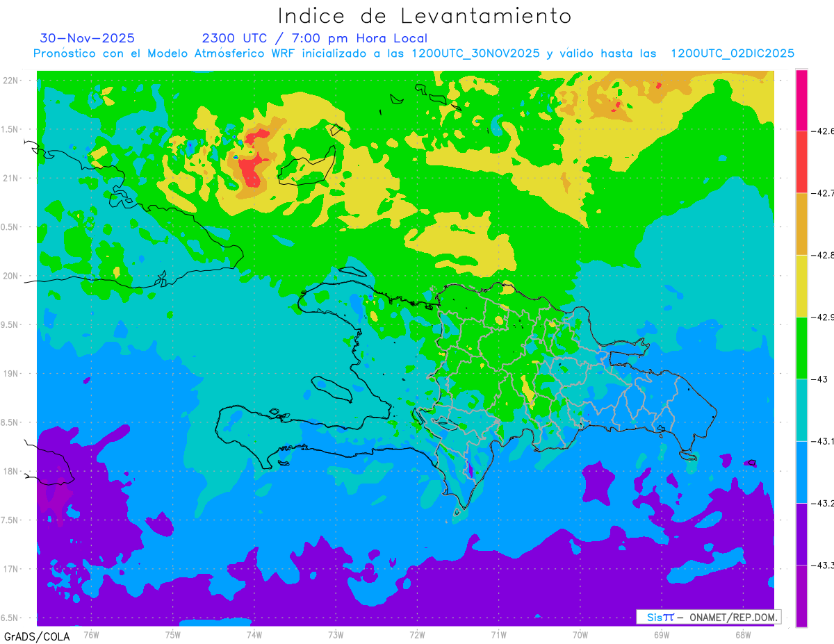The width and height of the screenshot is (834, 644).
Task: Click the "73W" longitude label
Action: 336,634
